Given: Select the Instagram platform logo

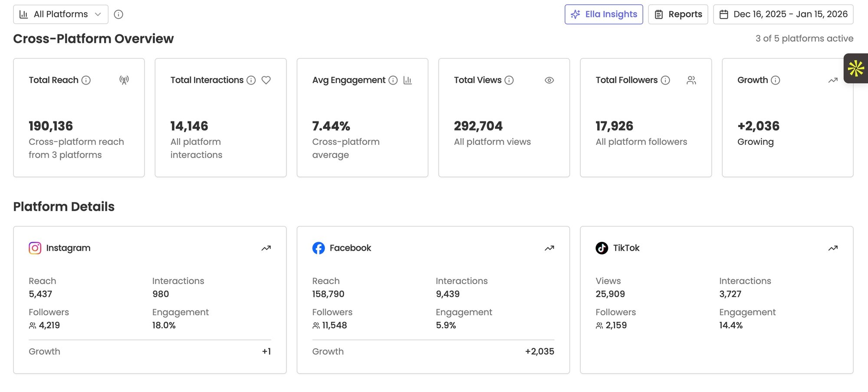Looking at the screenshot, I should coord(35,248).
